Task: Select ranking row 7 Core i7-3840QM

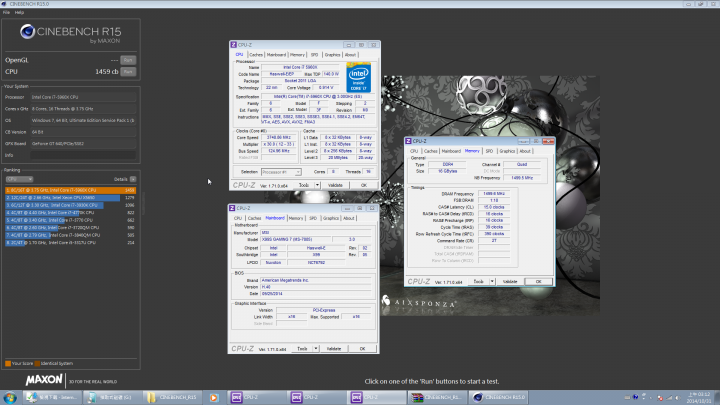Action: [x=70, y=235]
